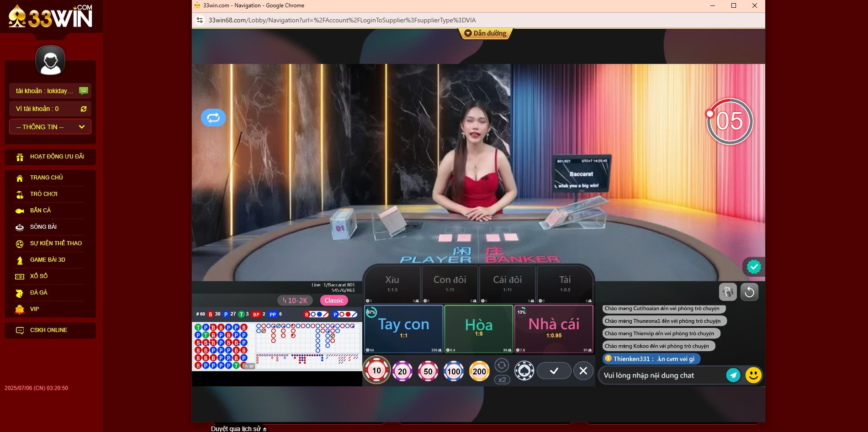The width and height of the screenshot is (868, 432).
Task: Click the x2 double bet button
Action: coord(502,379)
